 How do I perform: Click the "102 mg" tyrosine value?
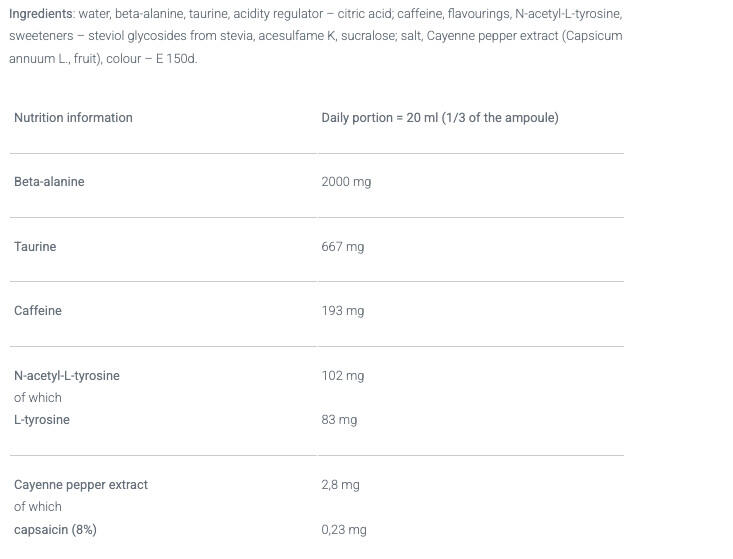343,376
